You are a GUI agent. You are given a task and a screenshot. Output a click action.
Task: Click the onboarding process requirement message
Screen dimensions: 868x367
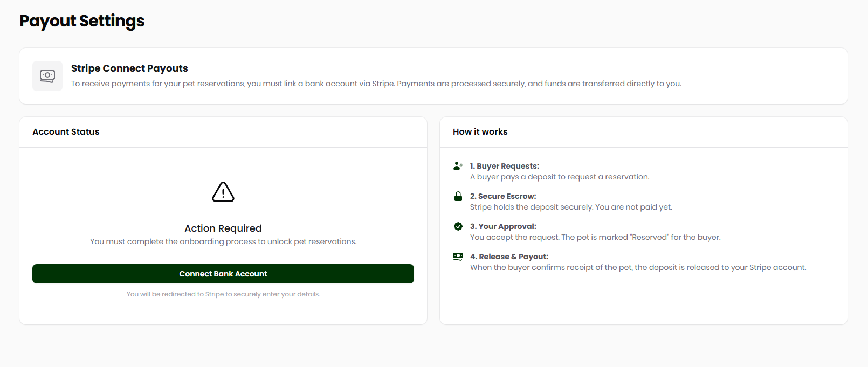(x=223, y=241)
